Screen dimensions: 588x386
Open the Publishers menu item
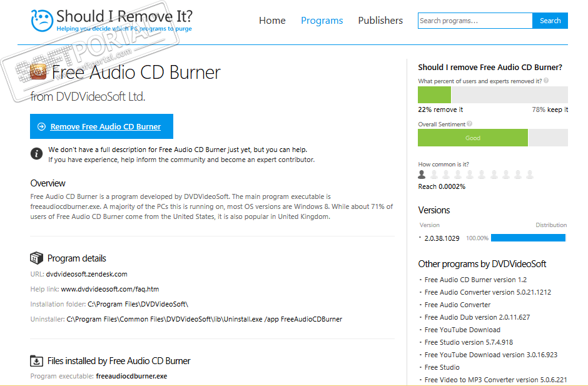(380, 21)
